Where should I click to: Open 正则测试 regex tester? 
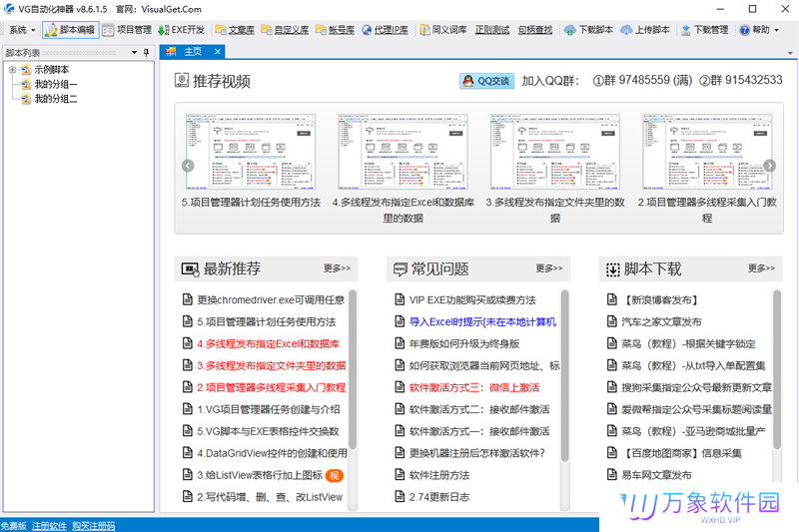[x=492, y=30]
